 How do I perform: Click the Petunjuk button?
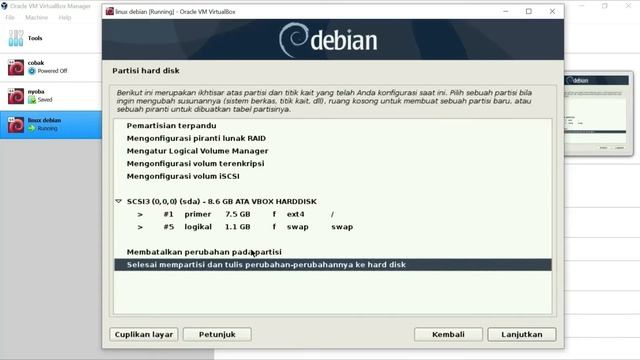[x=217, y=334]
